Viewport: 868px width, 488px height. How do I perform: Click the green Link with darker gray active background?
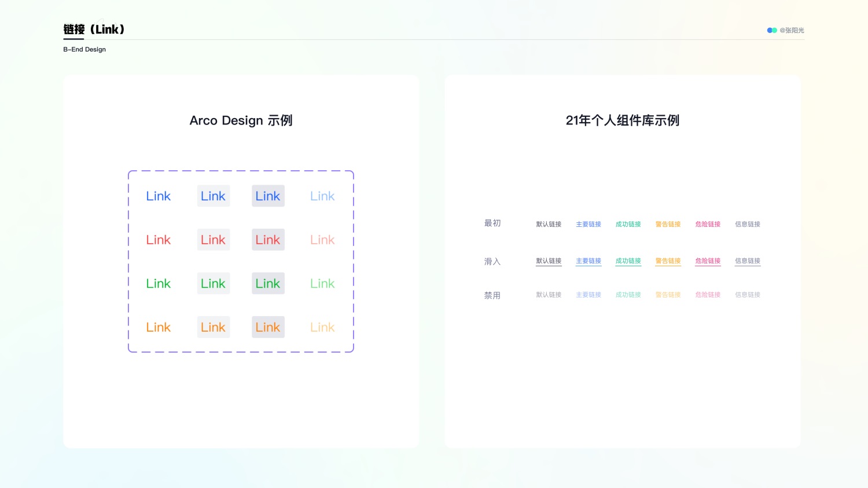click(268, 284)
